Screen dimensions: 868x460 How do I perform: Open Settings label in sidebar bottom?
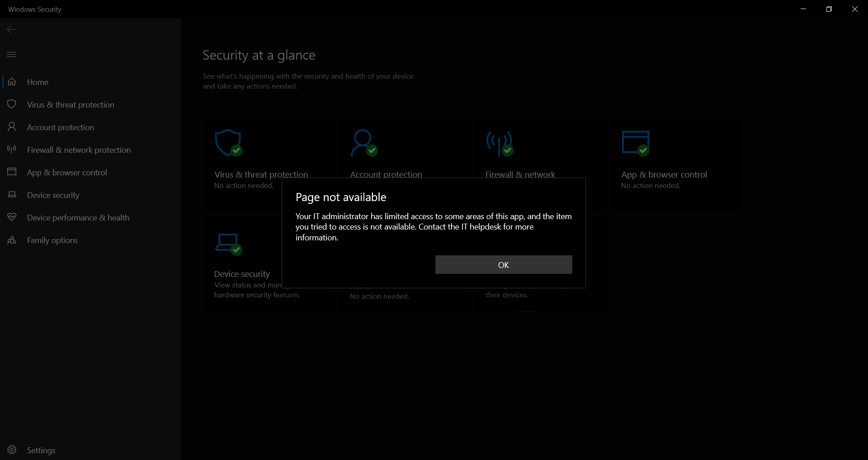(x=41, y=451)
